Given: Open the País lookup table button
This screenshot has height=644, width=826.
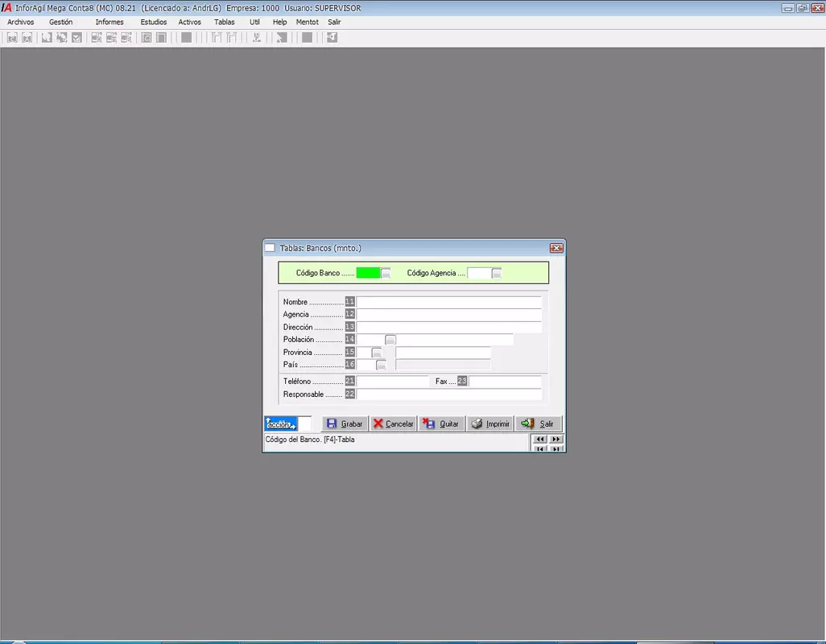Looking at the screenshot, I should pos(381,365).
